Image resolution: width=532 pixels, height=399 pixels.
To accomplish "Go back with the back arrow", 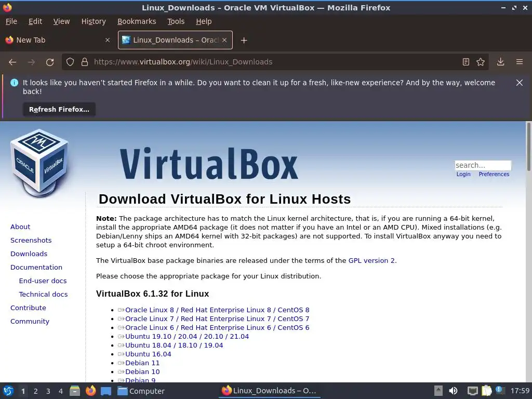I will point(12,62).
